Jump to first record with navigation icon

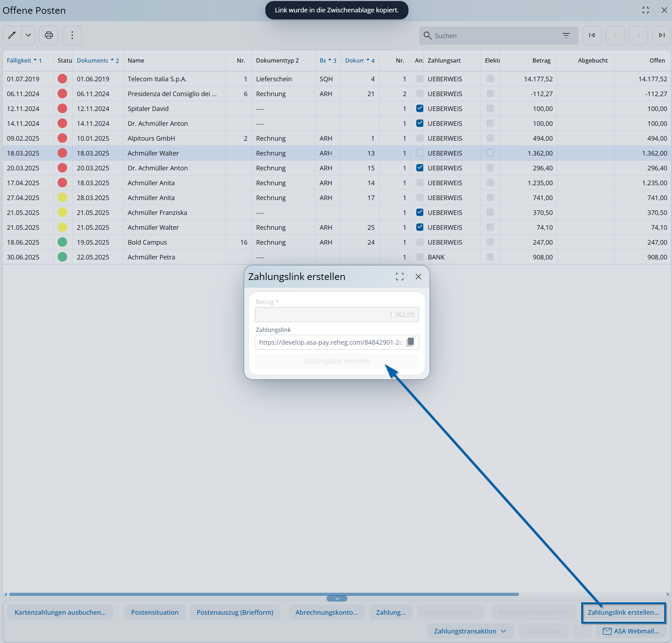point(592,35)
